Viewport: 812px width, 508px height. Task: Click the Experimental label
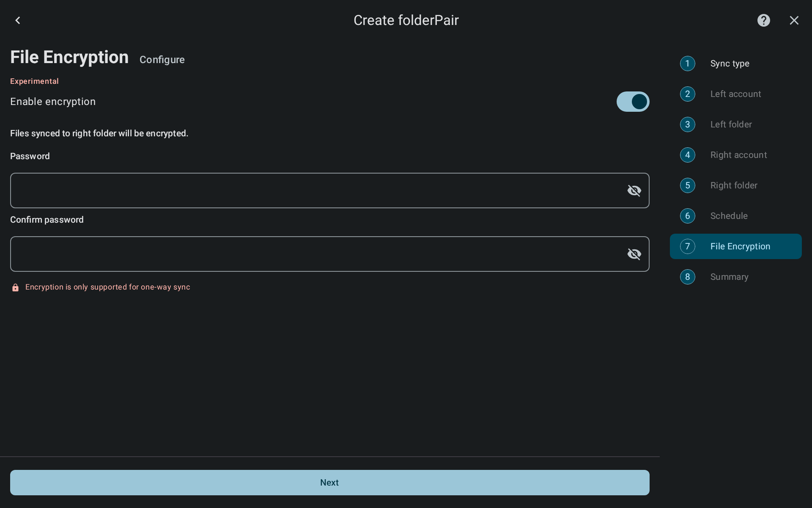click(34, 81)
